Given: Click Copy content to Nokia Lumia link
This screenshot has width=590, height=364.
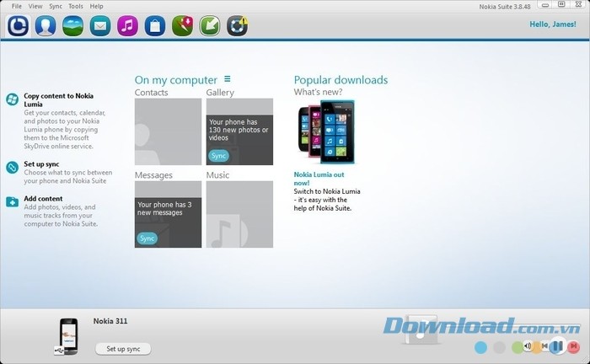Looking at the screenshot, I should tap(59, 100).
